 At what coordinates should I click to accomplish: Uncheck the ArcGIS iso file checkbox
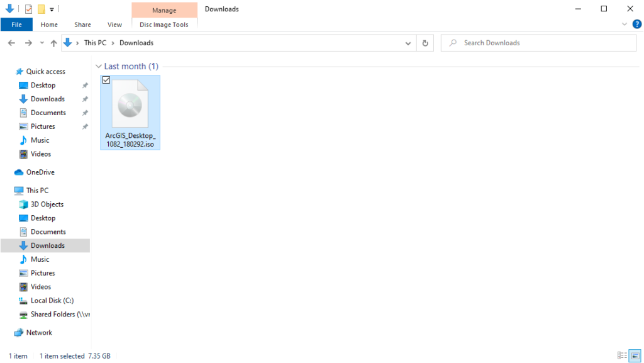pos(106,80)
